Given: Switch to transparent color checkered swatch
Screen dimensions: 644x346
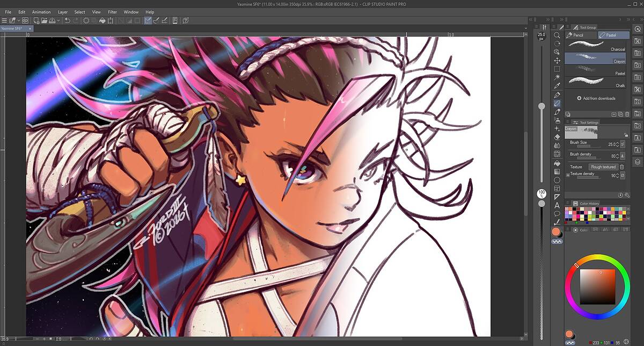Looking at the screenshot, I should 557,241.
